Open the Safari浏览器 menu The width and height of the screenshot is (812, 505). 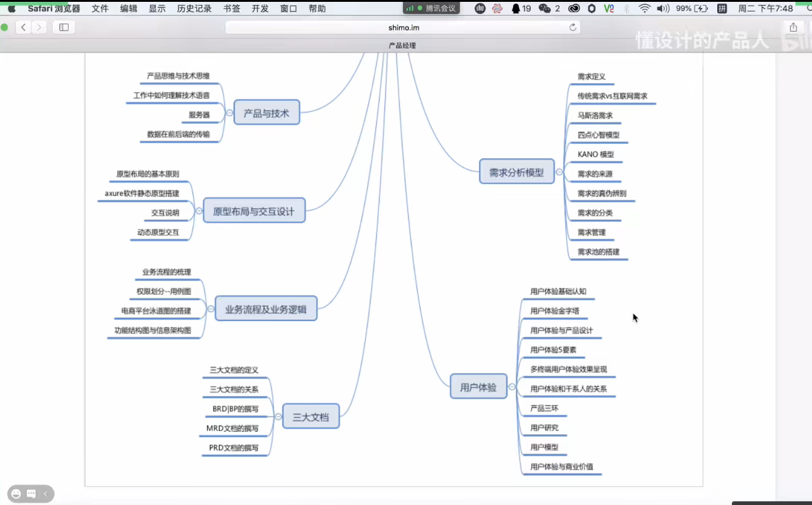pyautogui.click(x=54, y=9)
